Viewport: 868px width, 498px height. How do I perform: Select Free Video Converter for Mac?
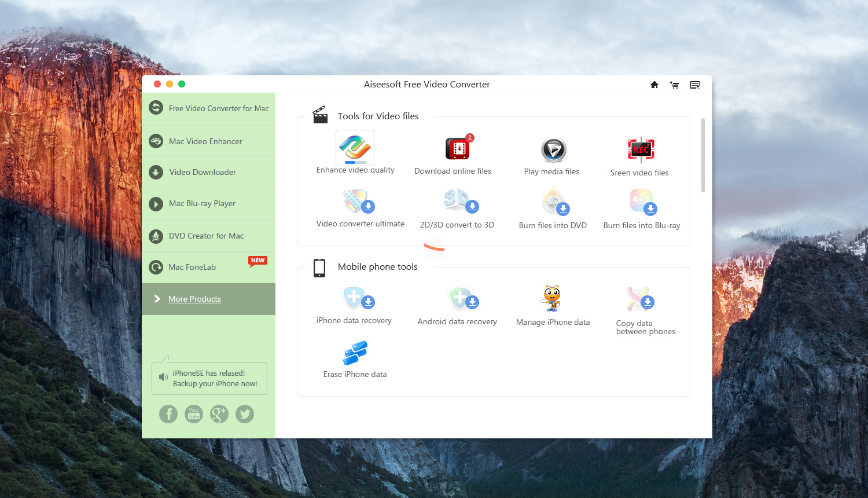[x=208, y=109]
